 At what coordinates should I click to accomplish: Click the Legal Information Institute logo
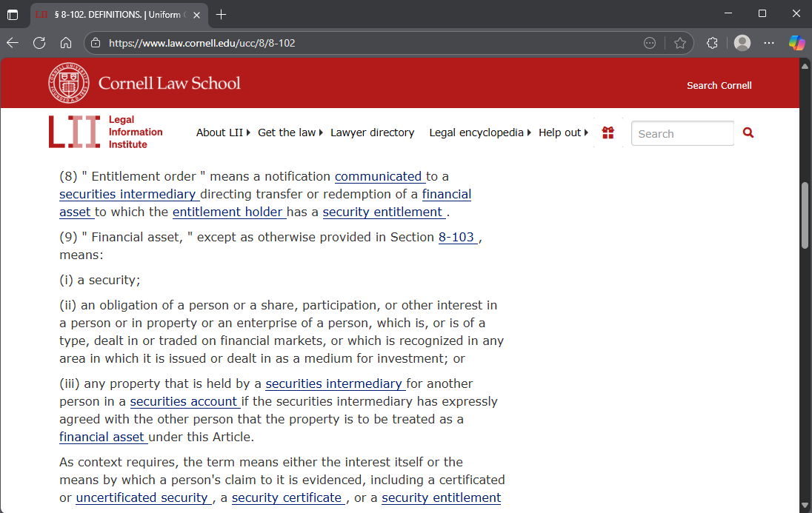pos(106,132)
